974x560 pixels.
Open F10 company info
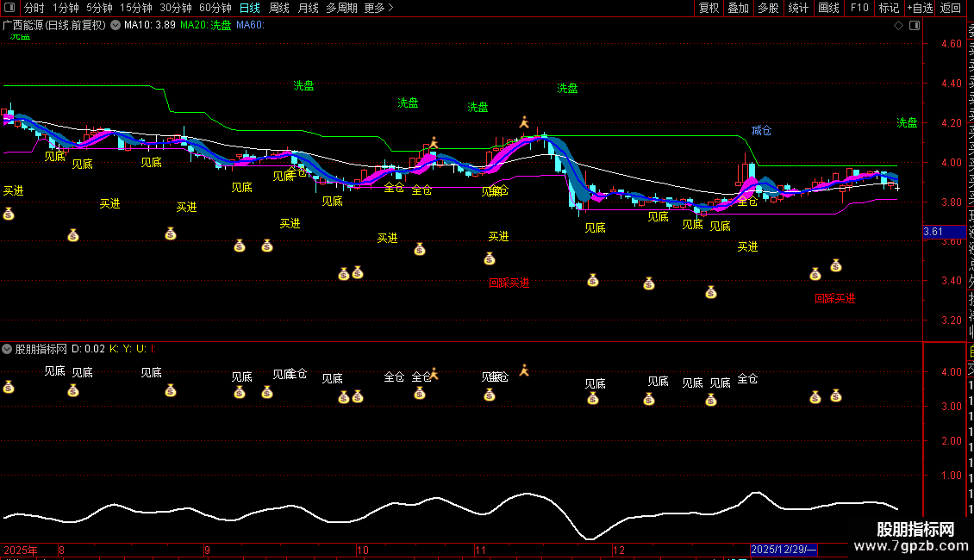click(x=859, y=8)
